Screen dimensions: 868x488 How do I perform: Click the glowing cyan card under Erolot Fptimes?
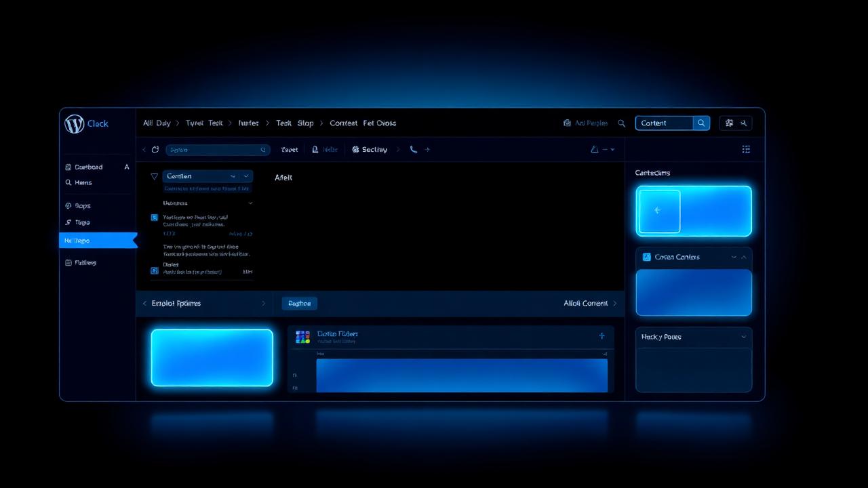tap(212, 357)
